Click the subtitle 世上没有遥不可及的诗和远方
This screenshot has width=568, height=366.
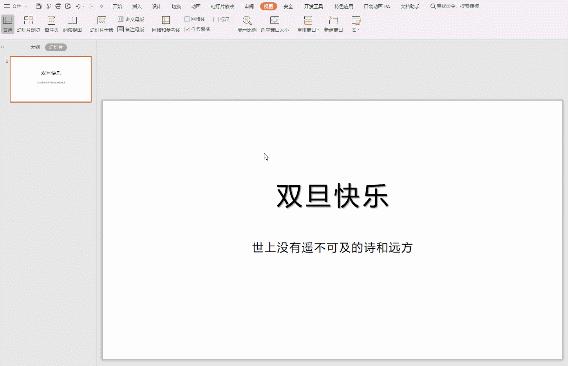click(332, 248)
